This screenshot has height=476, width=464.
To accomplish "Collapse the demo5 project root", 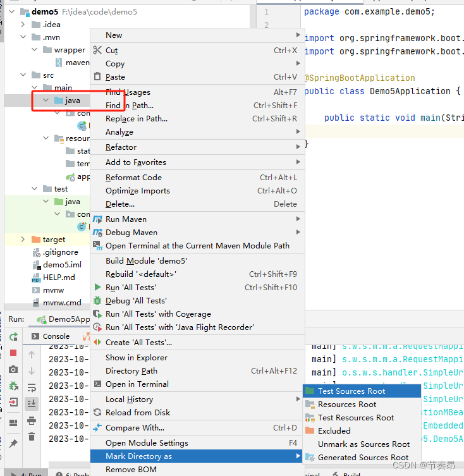I will [12, 12].
